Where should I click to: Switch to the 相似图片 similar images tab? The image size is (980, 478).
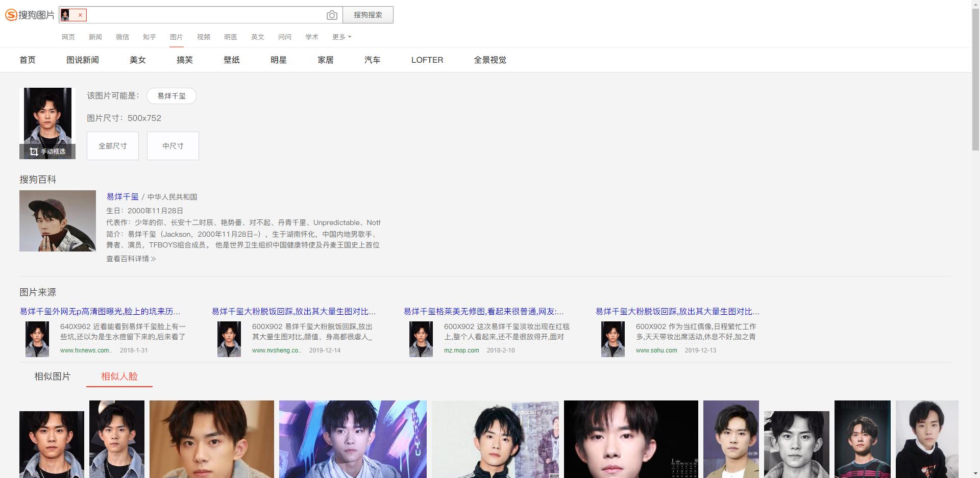(x=52, y=376)
